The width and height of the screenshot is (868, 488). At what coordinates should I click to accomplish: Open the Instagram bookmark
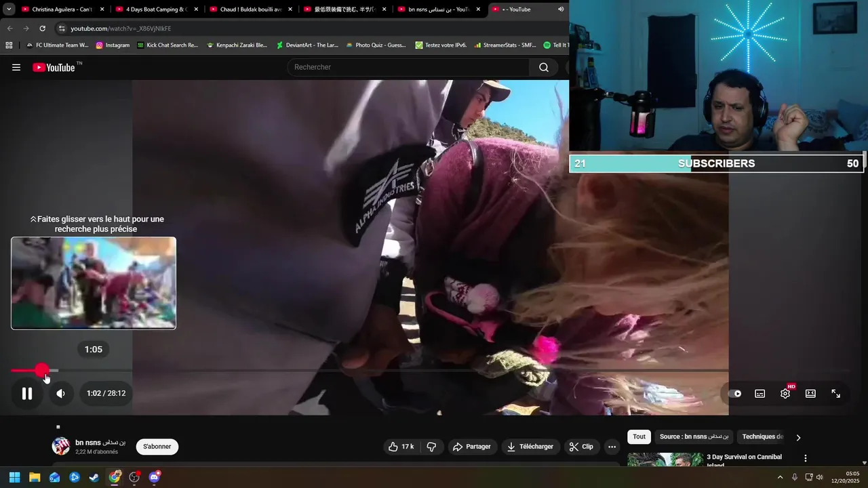(x=112, y=45)
